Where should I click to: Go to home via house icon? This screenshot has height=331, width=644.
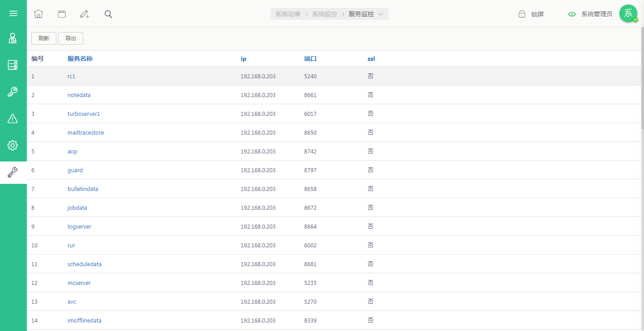pos(38,14)
